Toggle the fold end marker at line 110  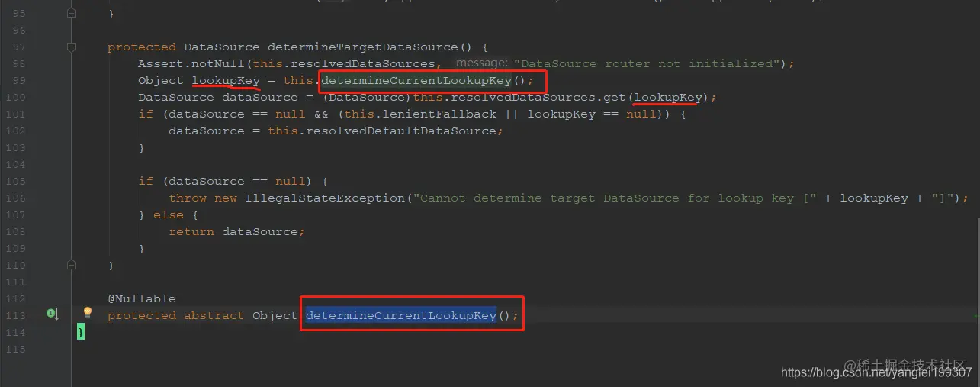point(72,265)
